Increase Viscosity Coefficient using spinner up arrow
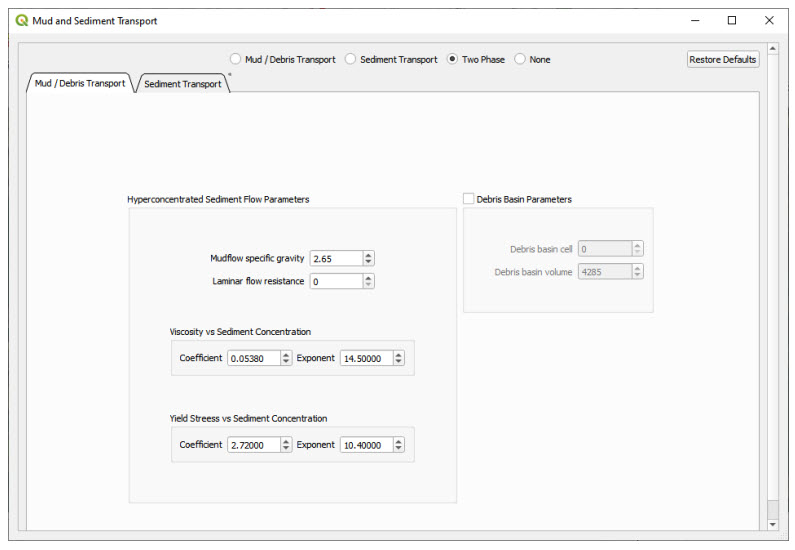 [286, 354]
